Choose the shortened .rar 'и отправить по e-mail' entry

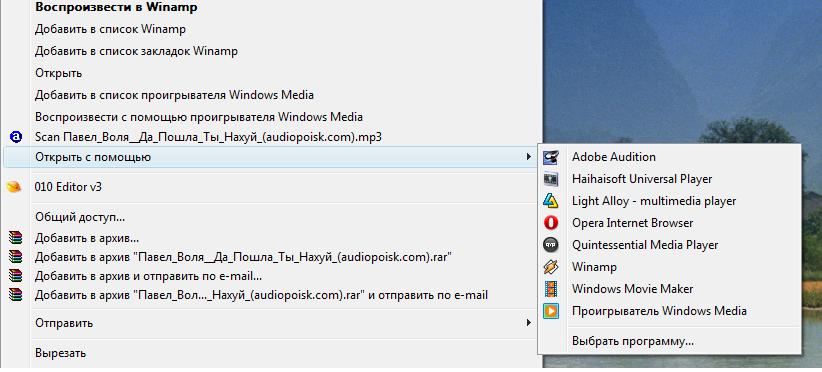[x=261, y=295]
